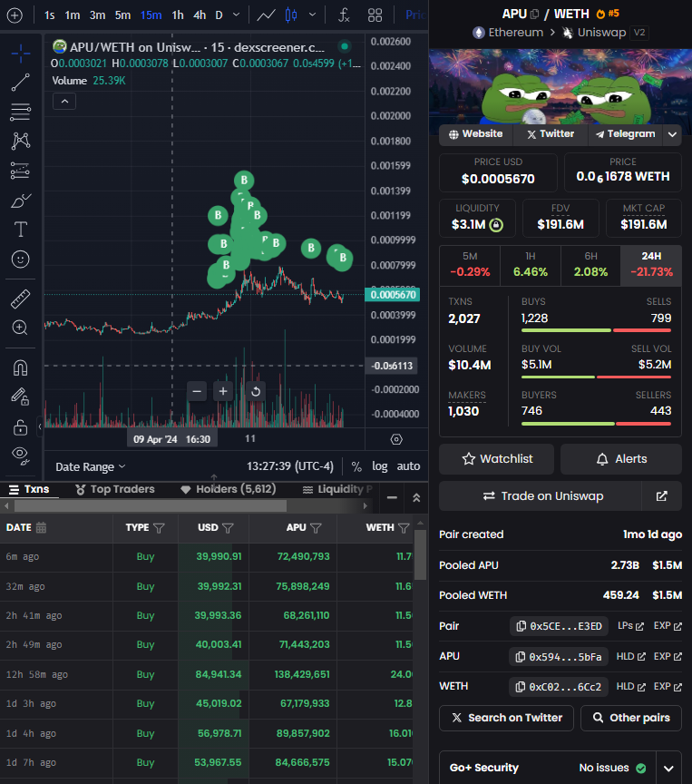The height and width of the screenshot is (784, 692).
Task: Toggle log scale mode
Action: (380, 466)
